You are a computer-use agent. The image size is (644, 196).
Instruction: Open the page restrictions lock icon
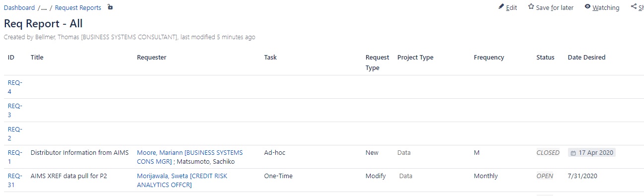110,7
